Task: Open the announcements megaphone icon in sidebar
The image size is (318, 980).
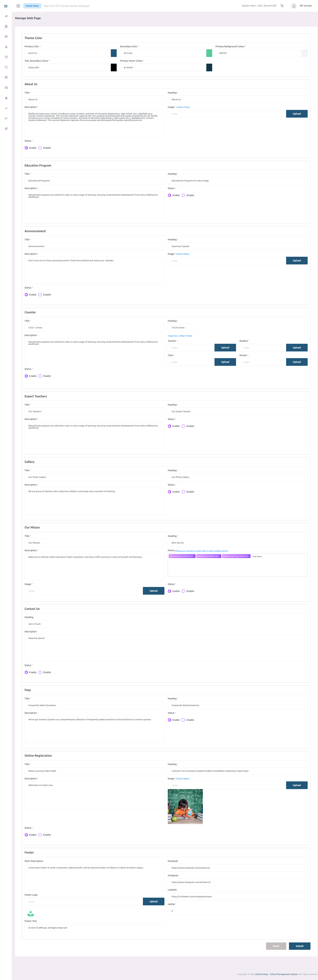Action: point(6,118)
